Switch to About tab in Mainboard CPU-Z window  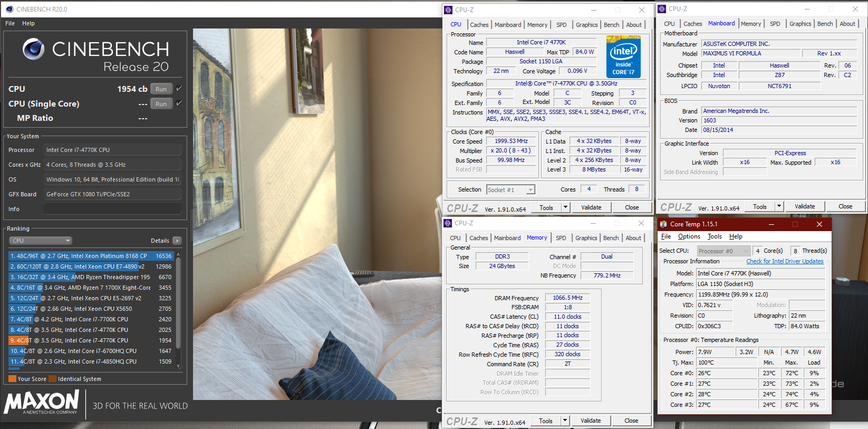(x=847, y=24)
